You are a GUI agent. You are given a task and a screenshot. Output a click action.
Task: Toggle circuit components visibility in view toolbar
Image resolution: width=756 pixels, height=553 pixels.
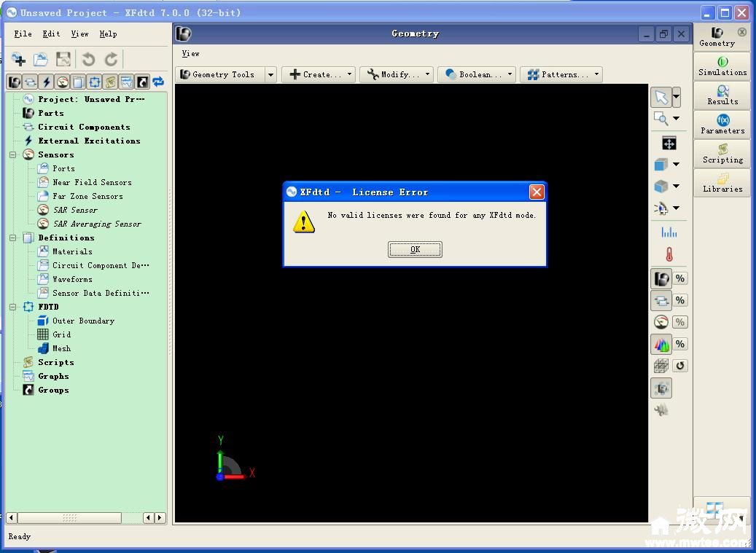pos(661,301)
